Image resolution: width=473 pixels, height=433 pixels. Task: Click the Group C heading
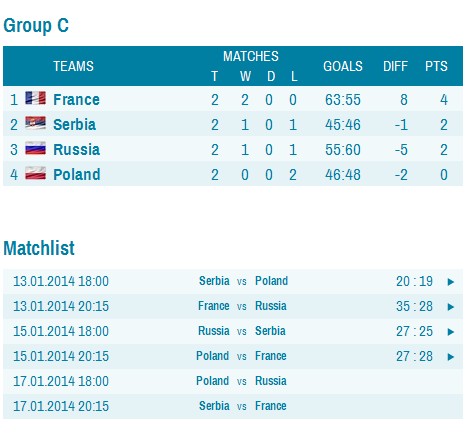pyautogui.click(x=36, y=26)
